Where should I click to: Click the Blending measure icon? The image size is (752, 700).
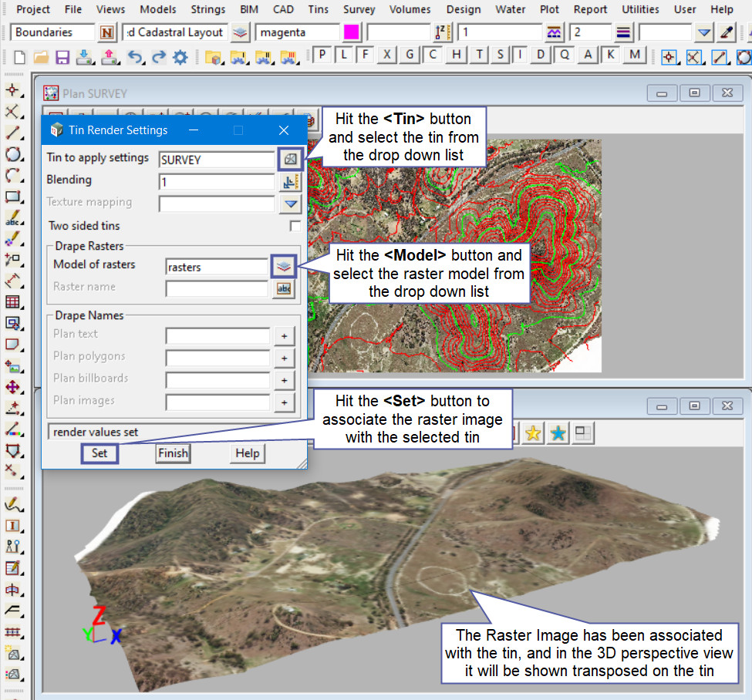(x=290, y=182)
